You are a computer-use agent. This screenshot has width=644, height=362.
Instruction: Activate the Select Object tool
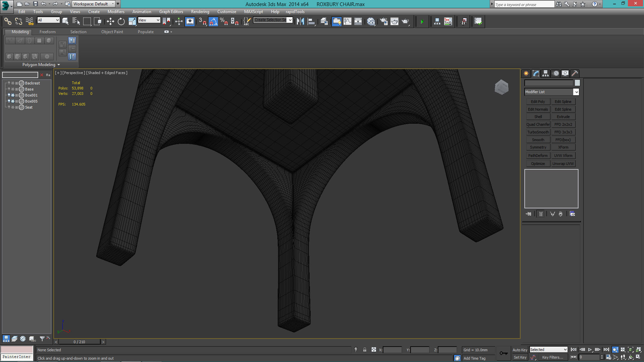[65, 21]
